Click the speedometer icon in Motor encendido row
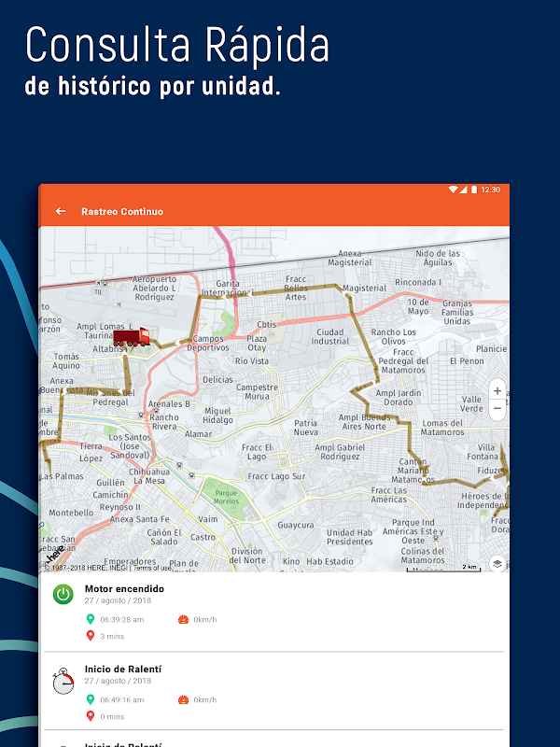Image resolution: width=560 pixels, height=747 pixels. (x=183, y=619)
